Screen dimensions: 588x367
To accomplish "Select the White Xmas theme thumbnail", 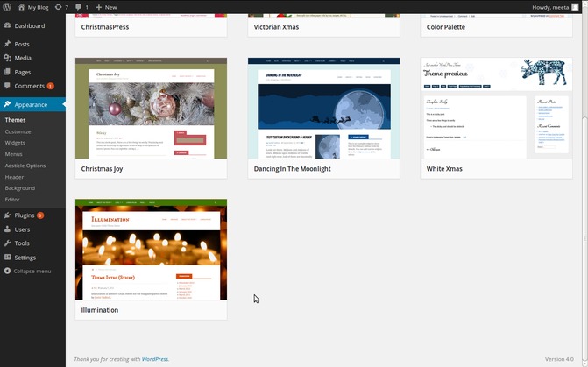I will (x=497, y=109).
